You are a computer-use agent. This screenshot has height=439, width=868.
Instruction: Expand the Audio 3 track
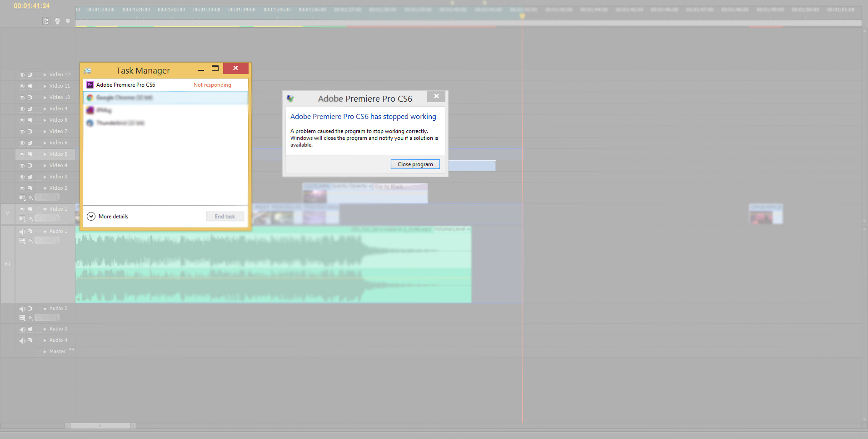click(45, 329)
